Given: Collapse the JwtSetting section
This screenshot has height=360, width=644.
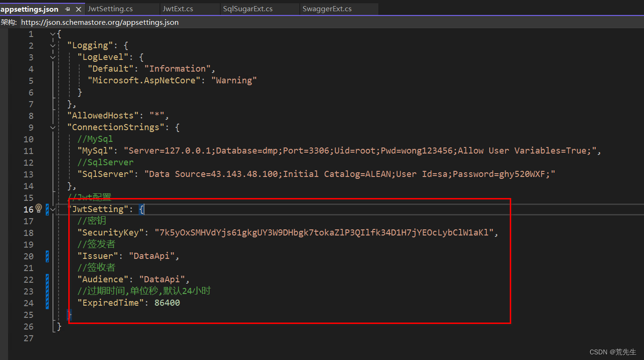Looking at the screenshot, I should [x=53, y=210].
